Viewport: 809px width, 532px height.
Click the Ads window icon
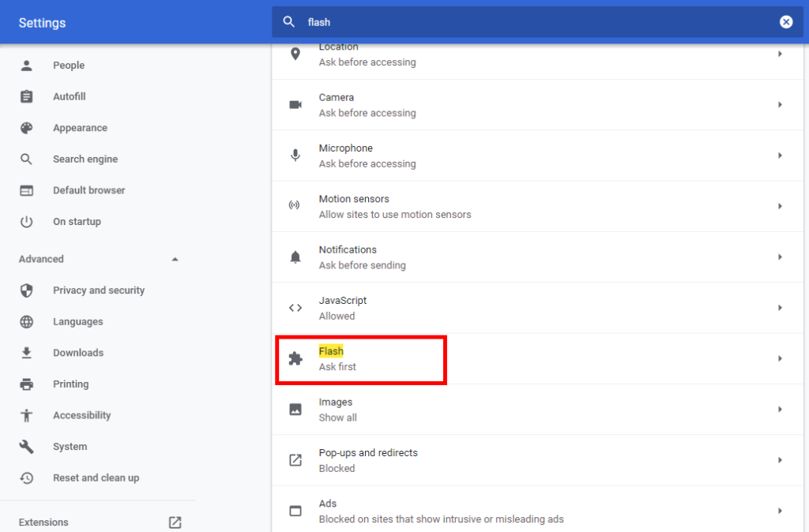295,511
